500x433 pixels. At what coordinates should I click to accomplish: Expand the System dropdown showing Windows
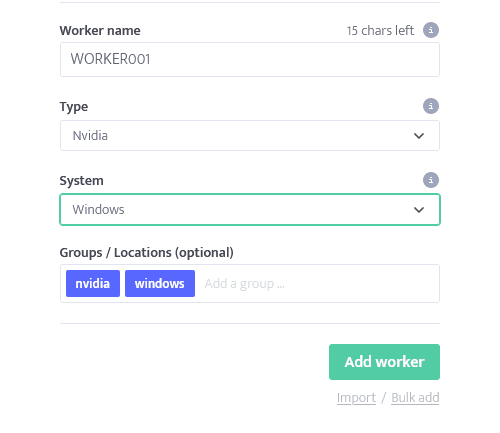(250, 210)
